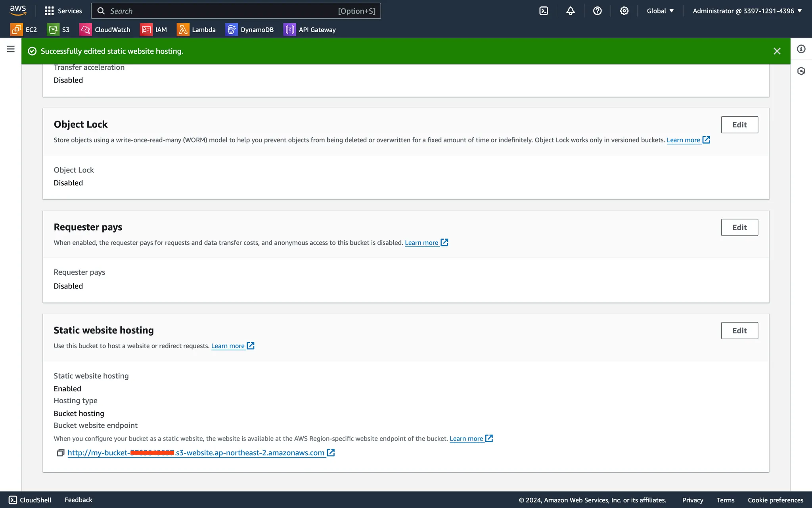The width and height of the screenshot is (812, 508).
Task: Open the Services menu
Action: [63, 11]
